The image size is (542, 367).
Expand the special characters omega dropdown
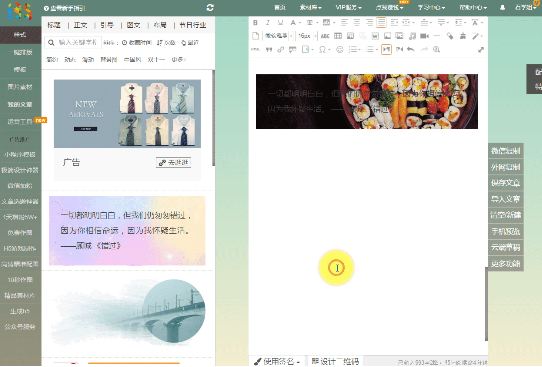pyautogui.click(x=329, y=50)
